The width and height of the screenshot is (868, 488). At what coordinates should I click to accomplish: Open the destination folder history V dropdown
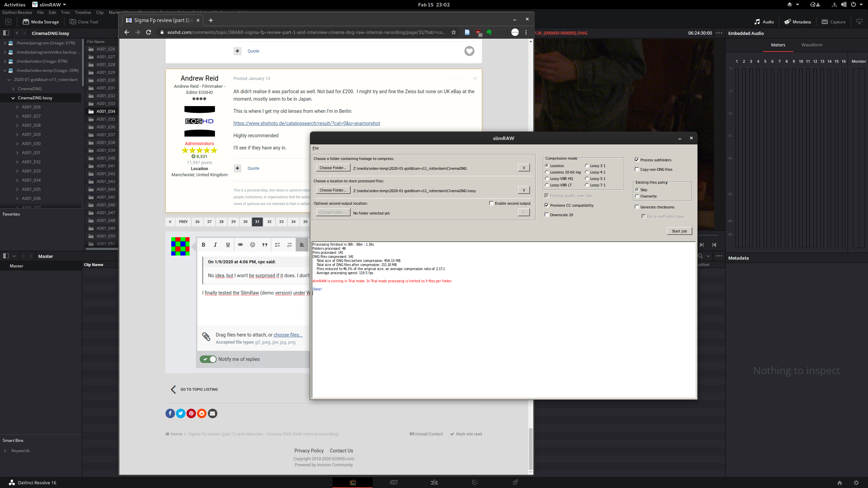(x=524, y=190)
